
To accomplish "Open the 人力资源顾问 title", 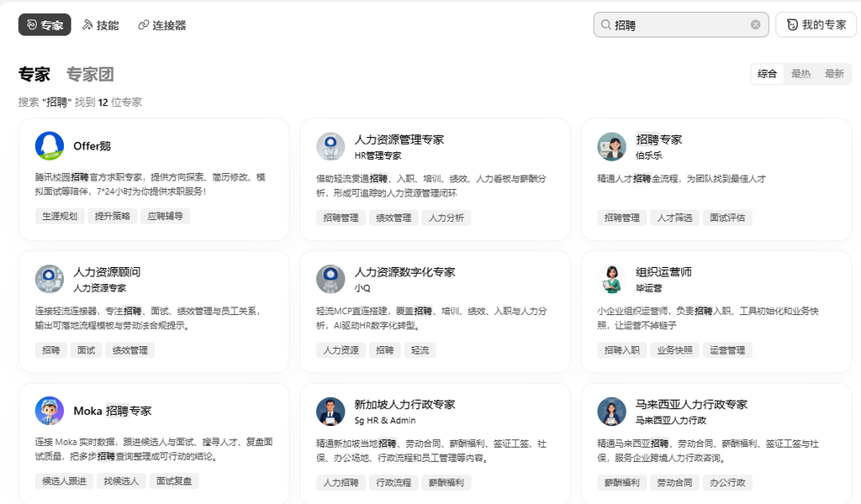I will 107,272.
